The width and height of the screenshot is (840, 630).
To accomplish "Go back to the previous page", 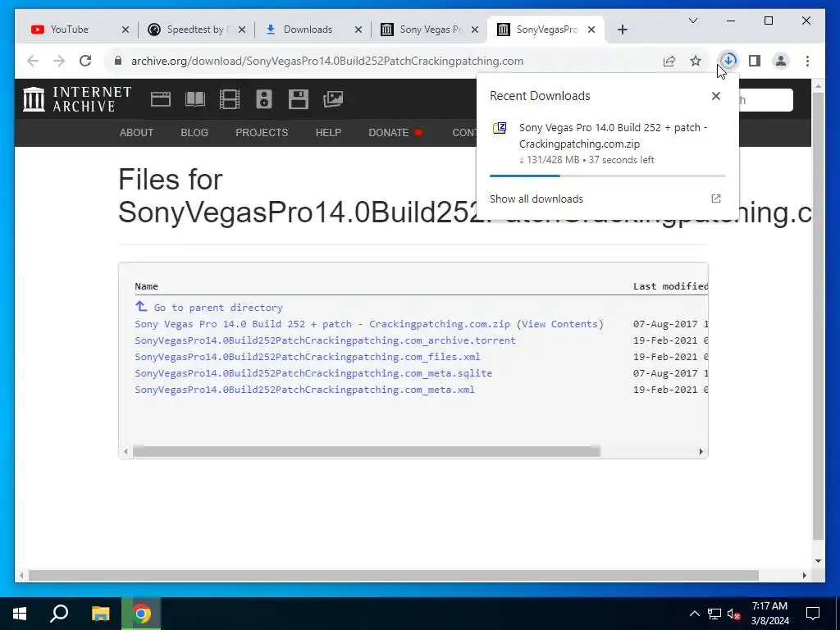I will tap(33, 61).
